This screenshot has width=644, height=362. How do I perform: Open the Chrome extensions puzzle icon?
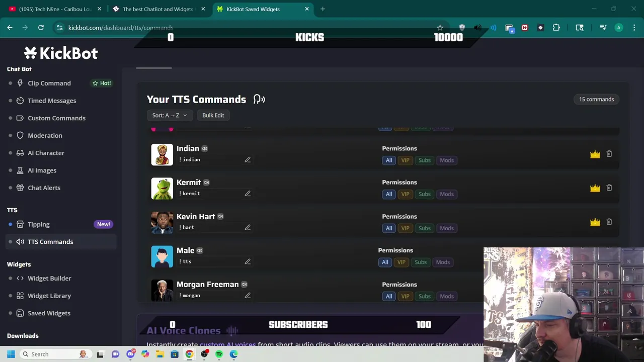pos(556,28)
